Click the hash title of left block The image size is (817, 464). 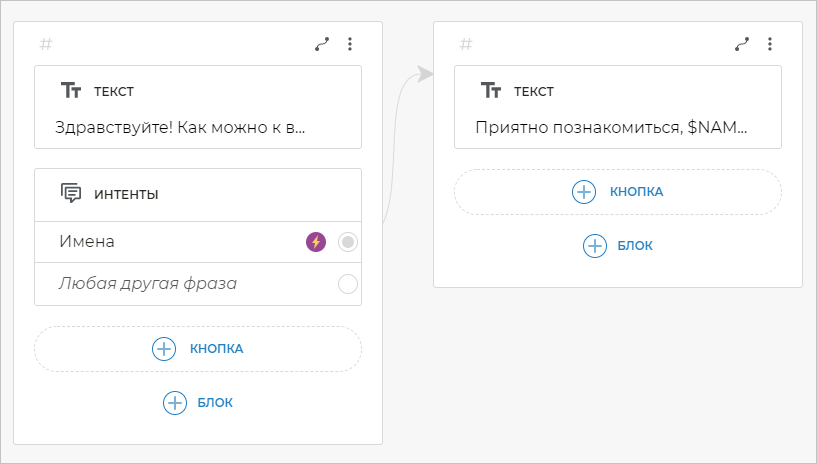pos(46,44)
